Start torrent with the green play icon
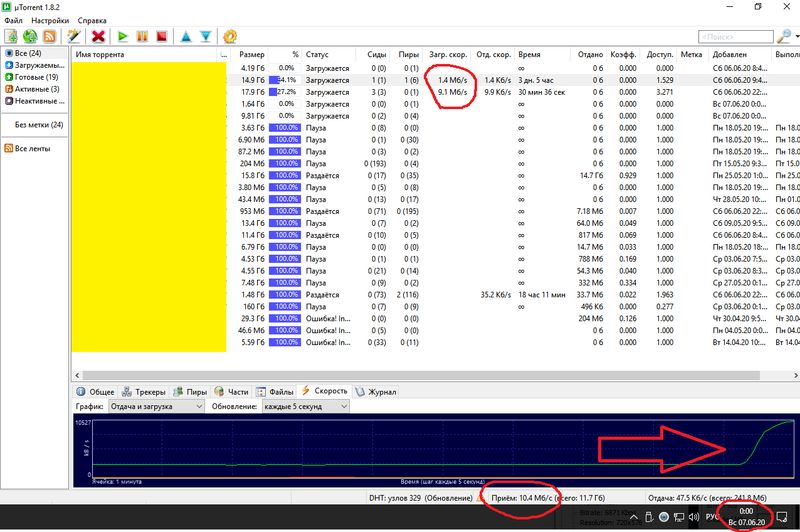This screenshot has height=532, width=800. coord(123,36)
